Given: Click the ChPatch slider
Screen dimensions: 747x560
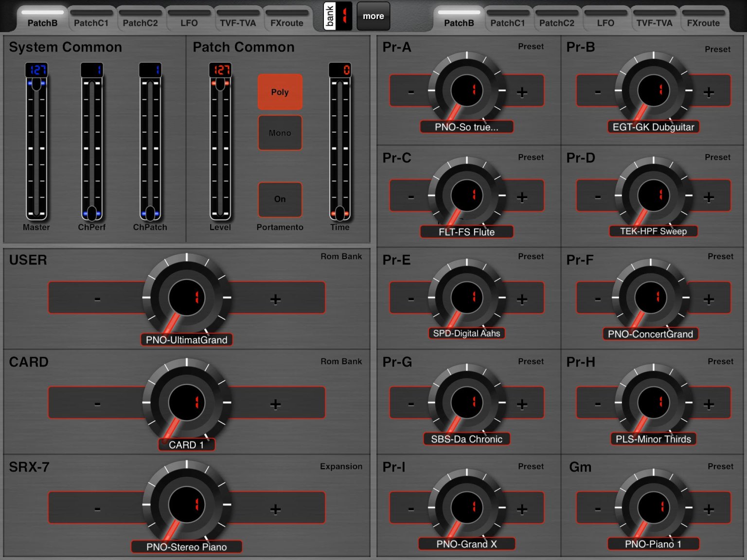Looking at the screenshot, I should (x=150, y=148).
